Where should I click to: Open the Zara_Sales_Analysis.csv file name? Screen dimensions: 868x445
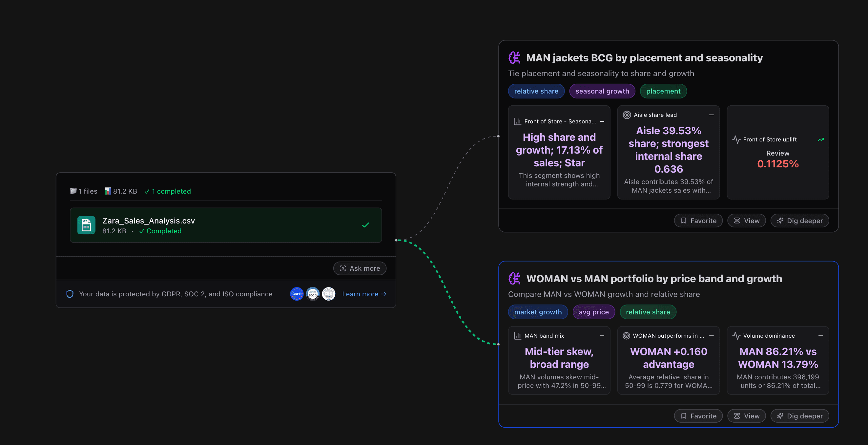tap(149, 221)
